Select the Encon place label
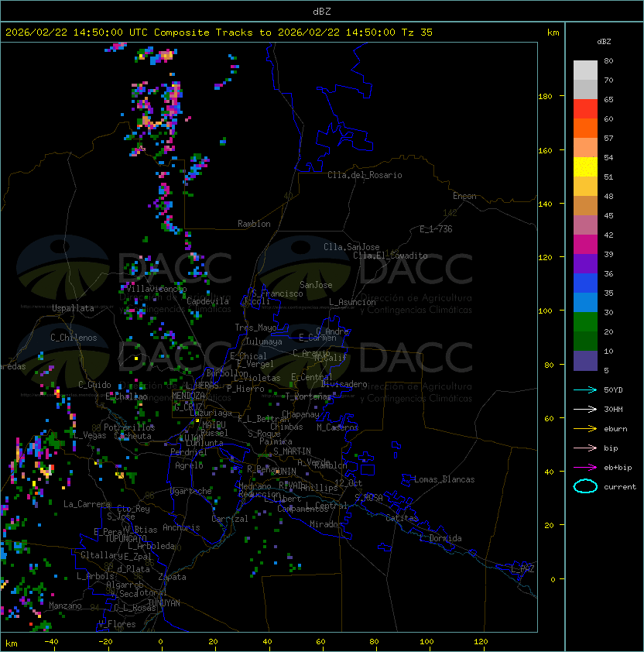 coord(464,196)
